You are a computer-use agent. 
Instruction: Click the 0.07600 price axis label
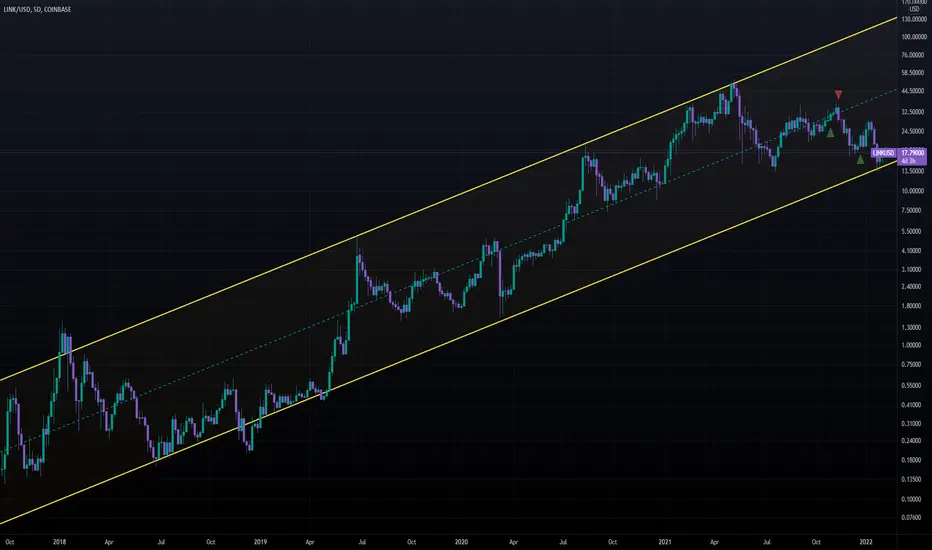point(912,517)
